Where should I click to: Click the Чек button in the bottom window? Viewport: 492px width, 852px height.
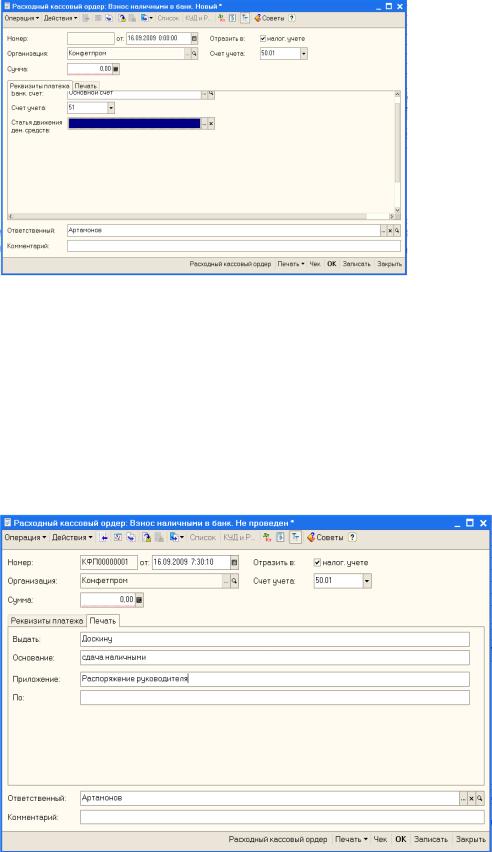coord(380,840)
